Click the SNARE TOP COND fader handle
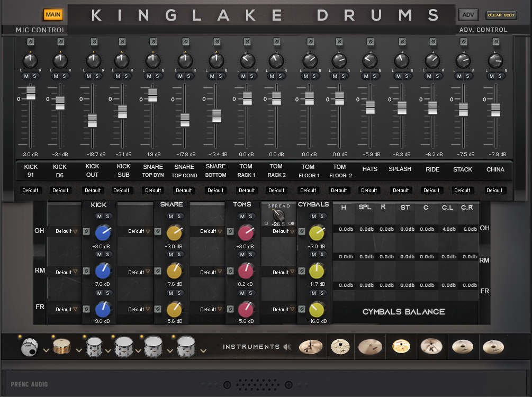Screen dimensions: 532x397 [x=185, y=120]
